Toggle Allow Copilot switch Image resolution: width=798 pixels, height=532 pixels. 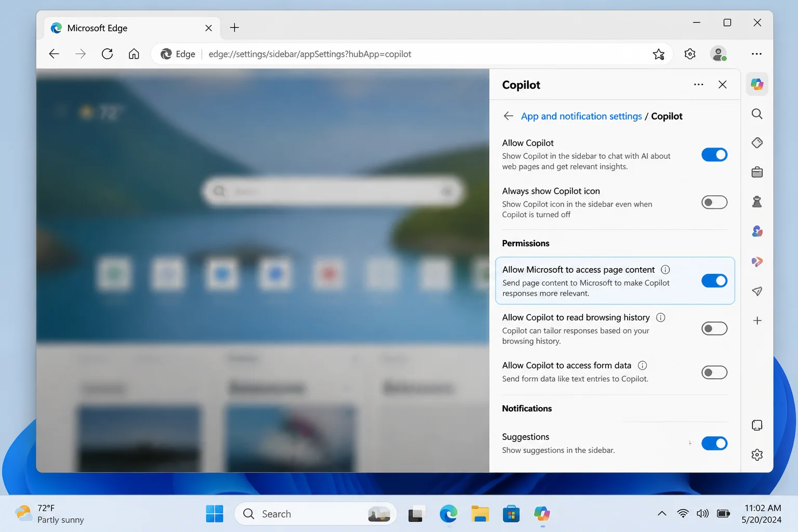point(714,155)
